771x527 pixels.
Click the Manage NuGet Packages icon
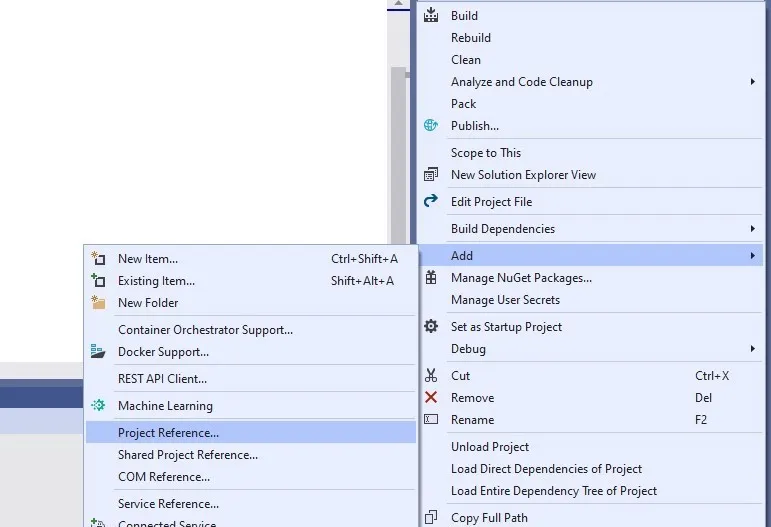431,278
